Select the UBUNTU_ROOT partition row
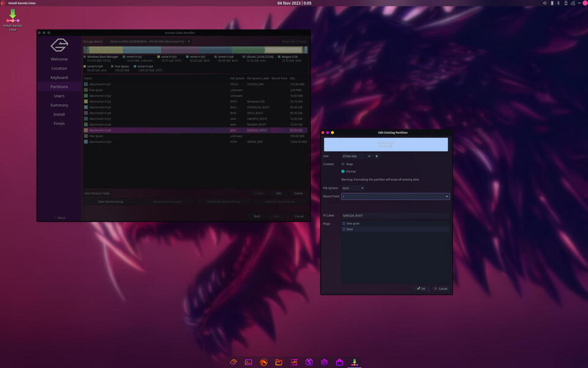Viewport: 588px width, 368px height. pos(195,118)
